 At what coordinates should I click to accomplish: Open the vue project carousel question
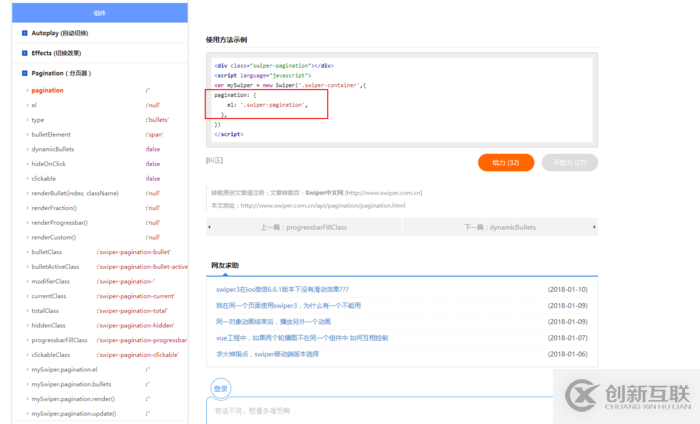pos(302,338)
